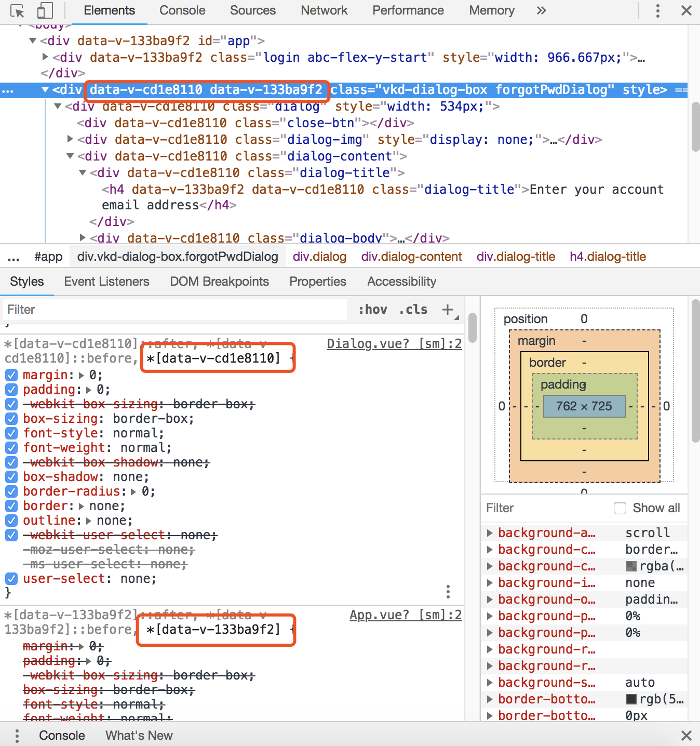Select h4.dialog-title in breadcrumb

pyautogui.click(x=608, y=257)
